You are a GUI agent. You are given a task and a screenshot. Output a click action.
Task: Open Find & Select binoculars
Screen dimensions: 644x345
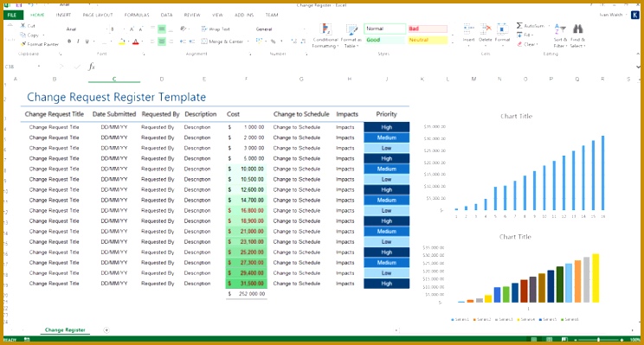pyautogui.click(x=577, y=35)
